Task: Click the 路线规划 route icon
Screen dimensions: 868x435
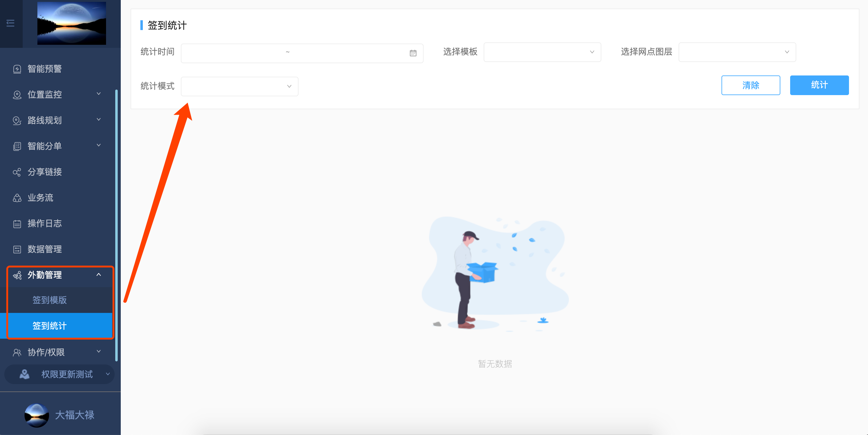Action: click(x=17, y=120)
